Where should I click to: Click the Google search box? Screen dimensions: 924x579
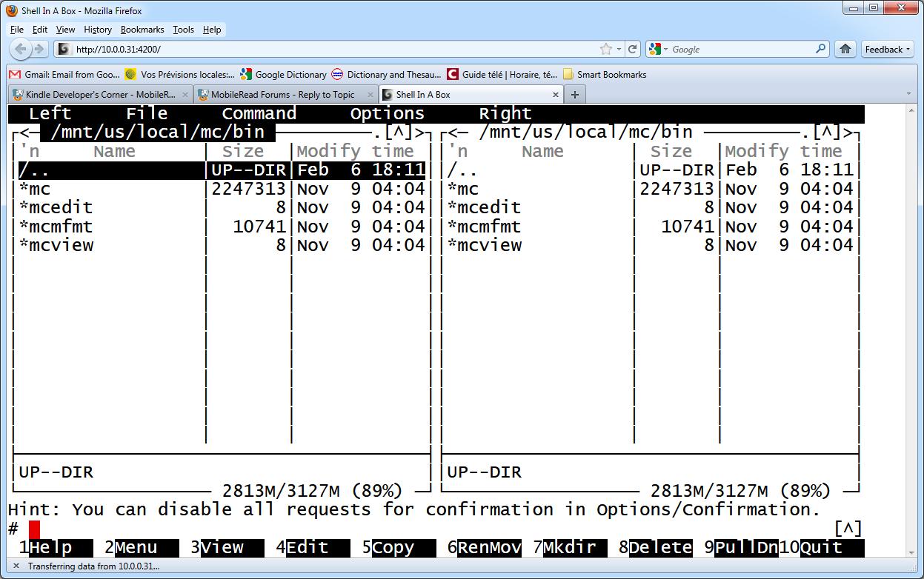(x=741, y=49)
